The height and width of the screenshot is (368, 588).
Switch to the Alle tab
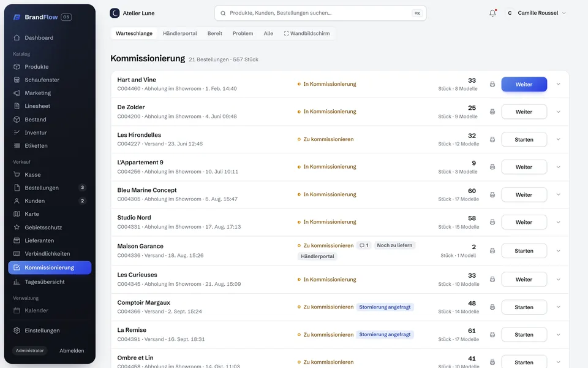tap(268, 33)
